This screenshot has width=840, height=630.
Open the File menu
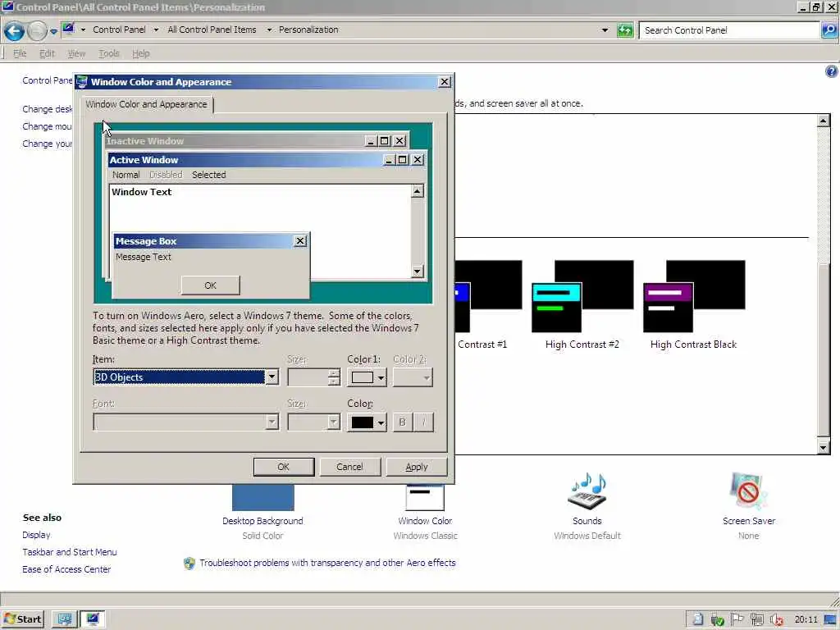point(20,53)
